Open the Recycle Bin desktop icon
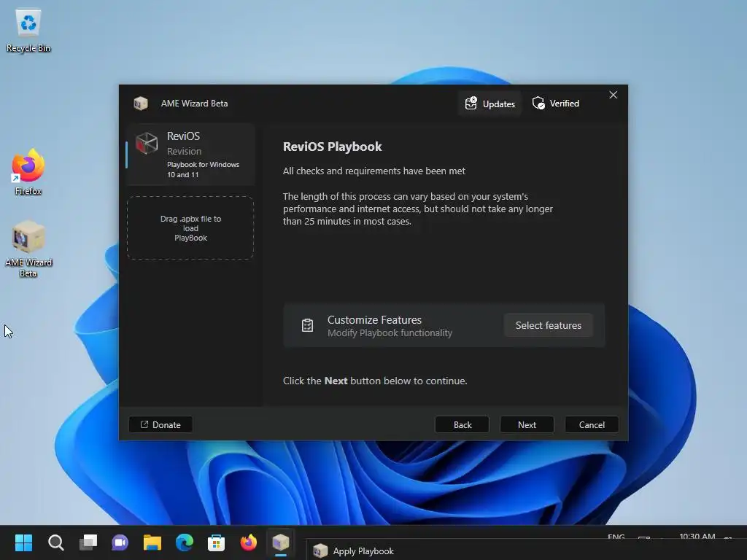Image resolution: width=747 pixels, height=560 pixels. pos(28,31)
